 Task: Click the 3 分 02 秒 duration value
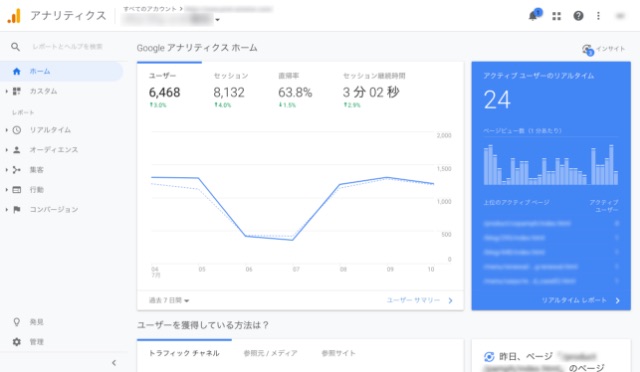(x=371, y=93)
